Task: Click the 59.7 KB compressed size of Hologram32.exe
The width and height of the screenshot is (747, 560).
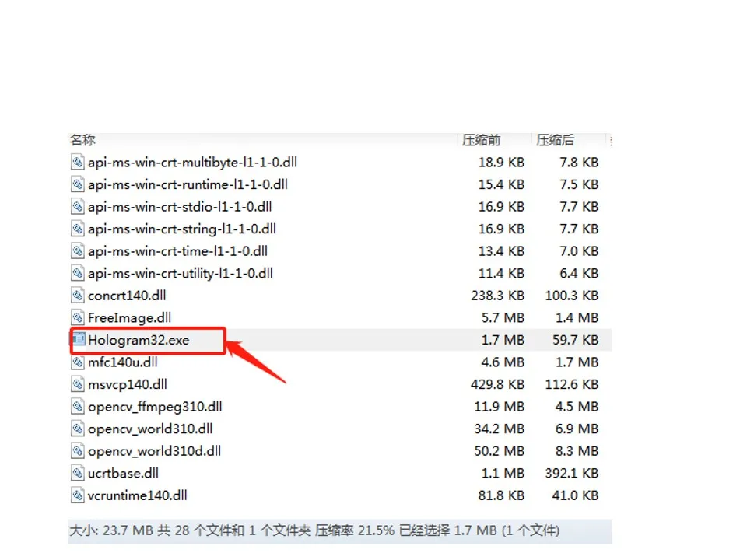Action: point(576,340)
